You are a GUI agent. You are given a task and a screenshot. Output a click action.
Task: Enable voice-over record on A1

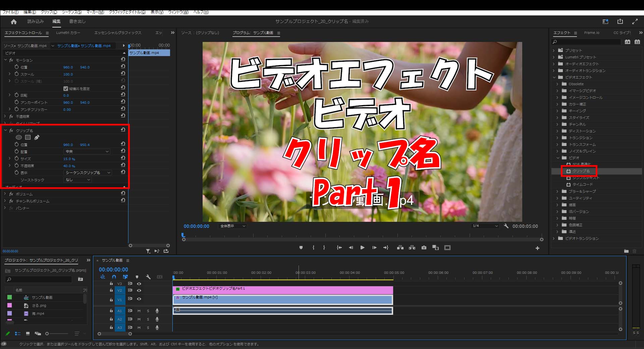tap(157, 311)
